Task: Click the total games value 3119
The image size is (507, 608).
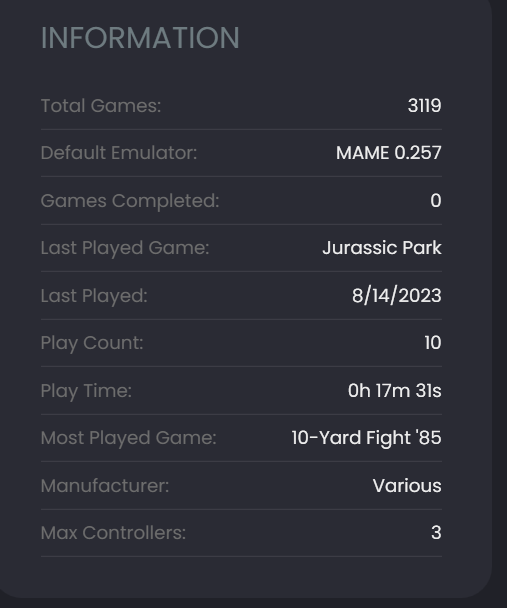Action: pos(424,105)
